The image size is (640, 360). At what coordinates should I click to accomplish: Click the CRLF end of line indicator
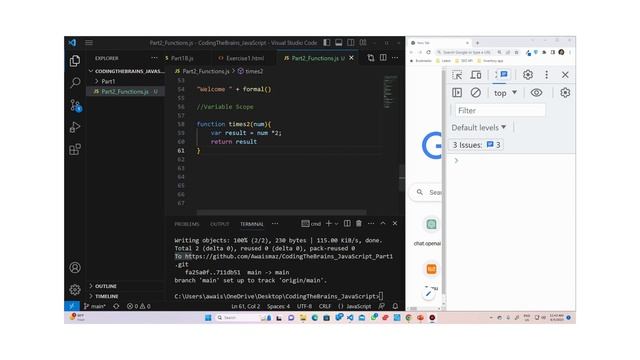click(325, 306)
